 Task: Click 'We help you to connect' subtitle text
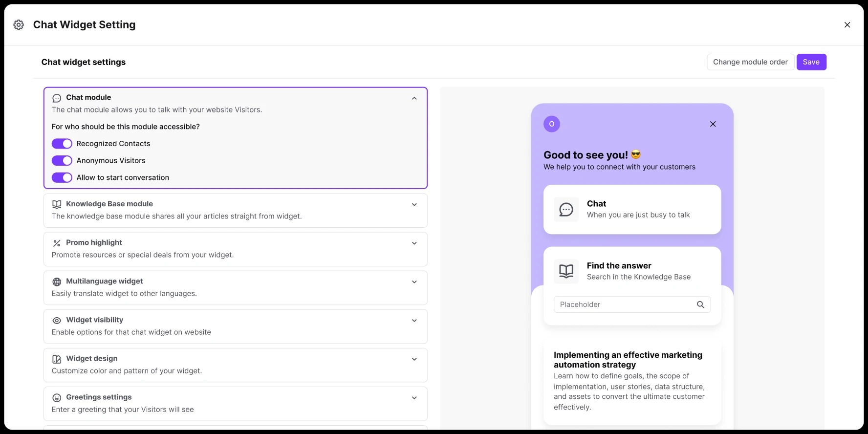tap(619, 167)
